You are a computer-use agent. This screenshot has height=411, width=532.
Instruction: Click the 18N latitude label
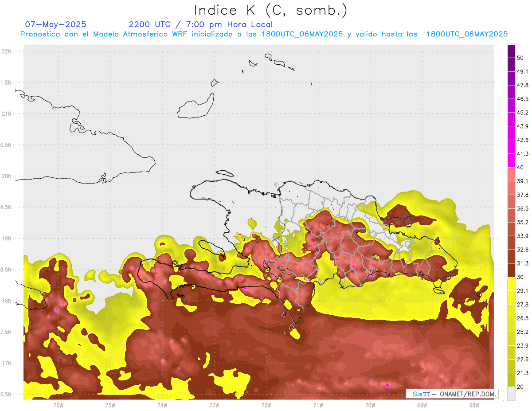[8, 301]
